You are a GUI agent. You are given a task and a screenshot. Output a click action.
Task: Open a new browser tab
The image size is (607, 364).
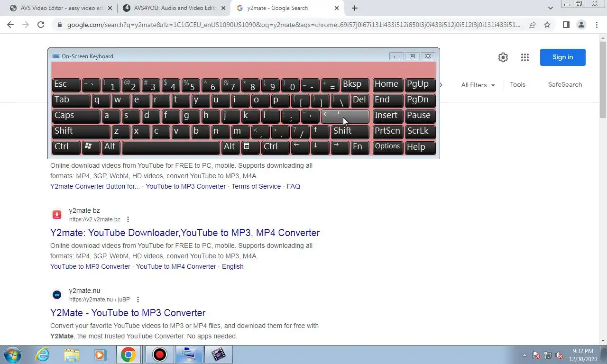tap(355, 8)
